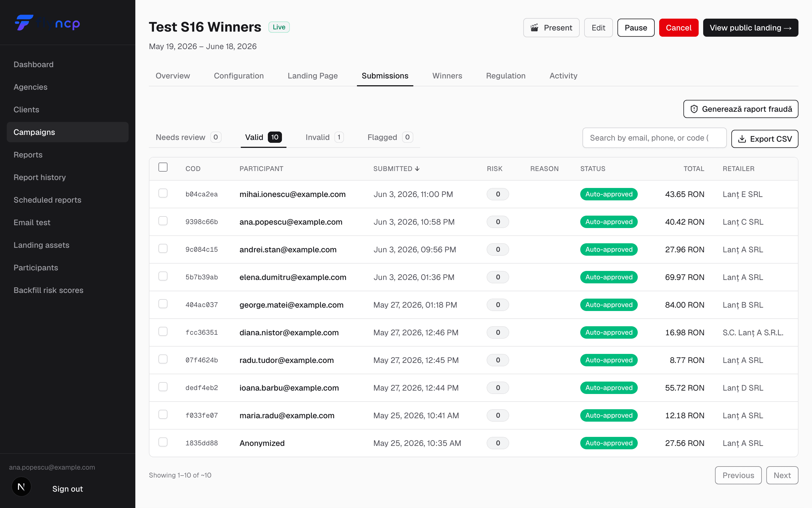The image size is (812, 508).
Task: Open the Overview tab
Action: (x=173, y=76)
